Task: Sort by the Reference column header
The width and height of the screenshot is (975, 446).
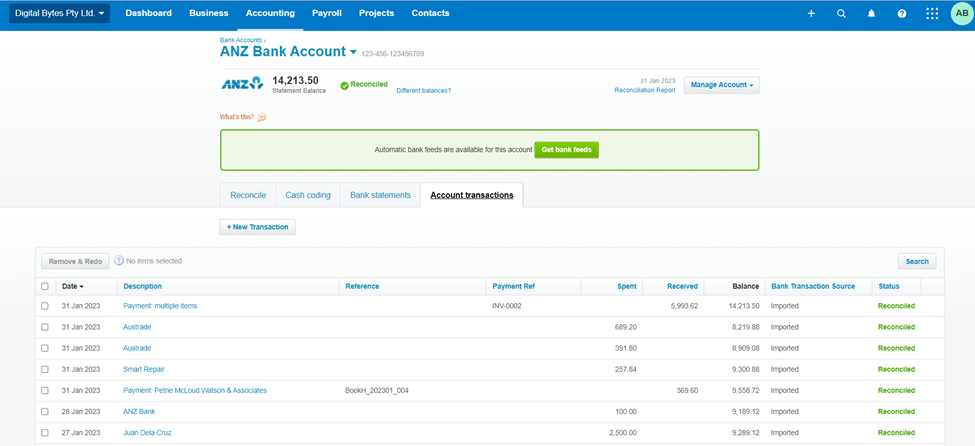Action: coord(363,287)
